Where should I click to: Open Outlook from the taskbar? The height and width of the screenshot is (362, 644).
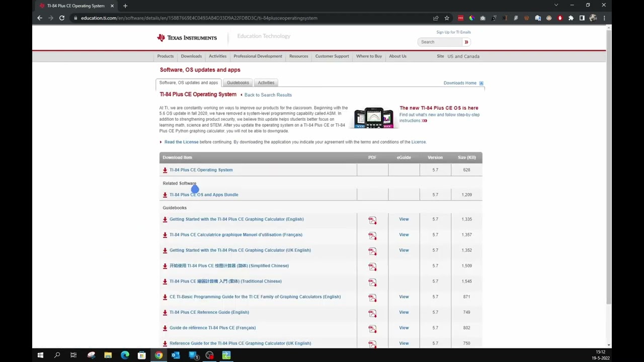point(176,355)
